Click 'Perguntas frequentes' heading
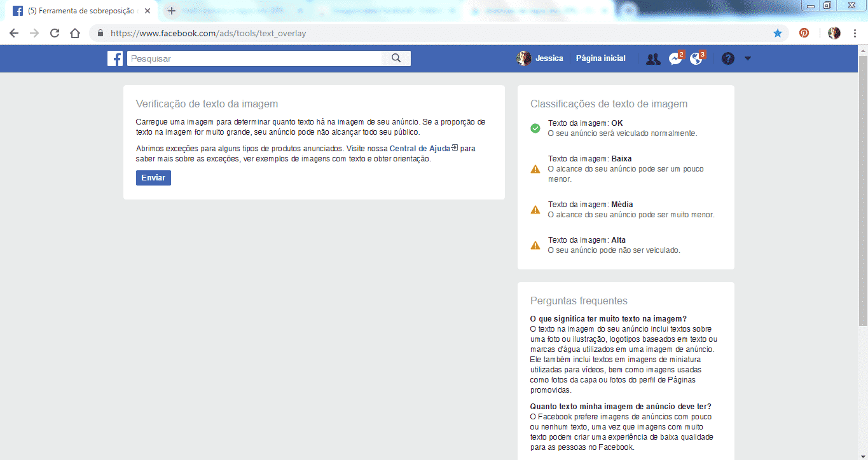The image size is (868, 460). coord(579,301)
